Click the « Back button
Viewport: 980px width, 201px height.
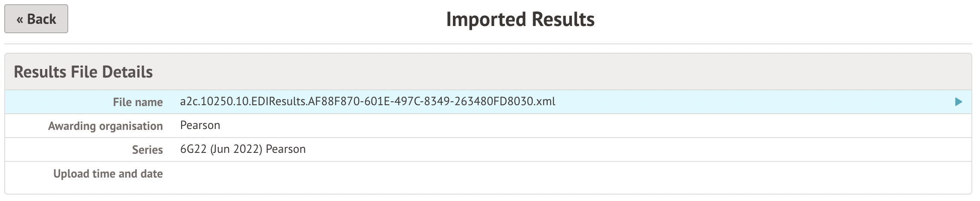pos(36,19)
